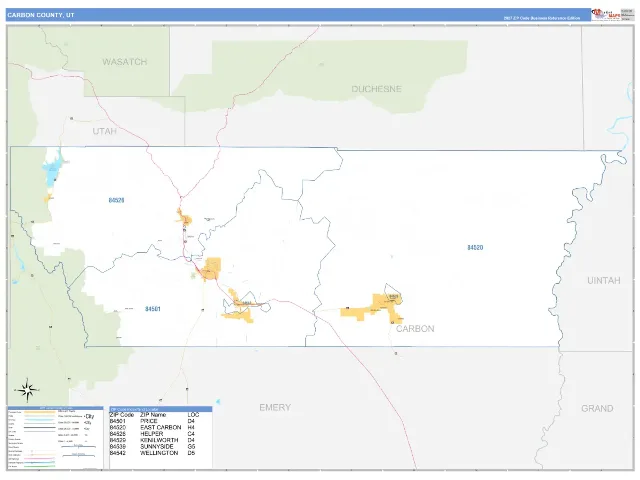Click the 84501 ZIP label on map
The image size is (640, 480).
pos(153,309)
